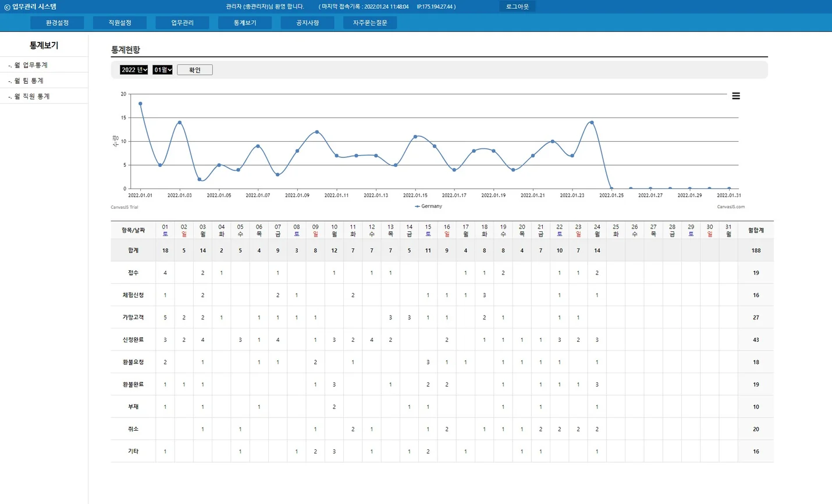Viewport: 832px width, 504px height.
Task: Click the 2022.01.15 x-axis label
Action: [x=415, y=195]
